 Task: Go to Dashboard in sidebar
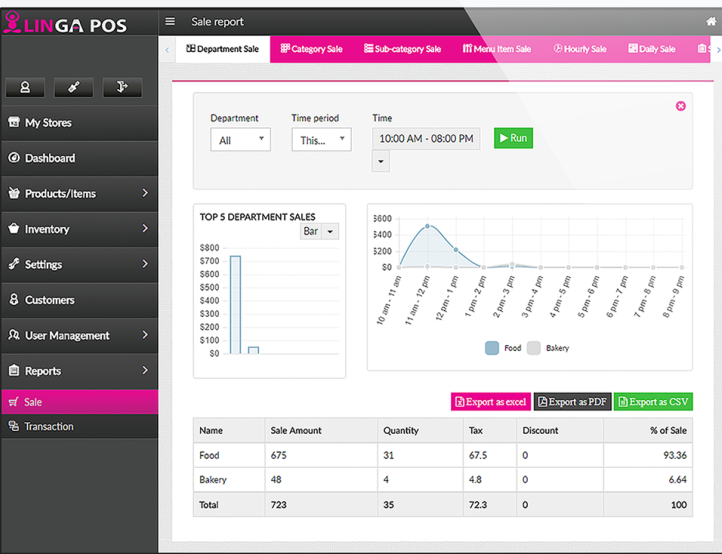79,158
